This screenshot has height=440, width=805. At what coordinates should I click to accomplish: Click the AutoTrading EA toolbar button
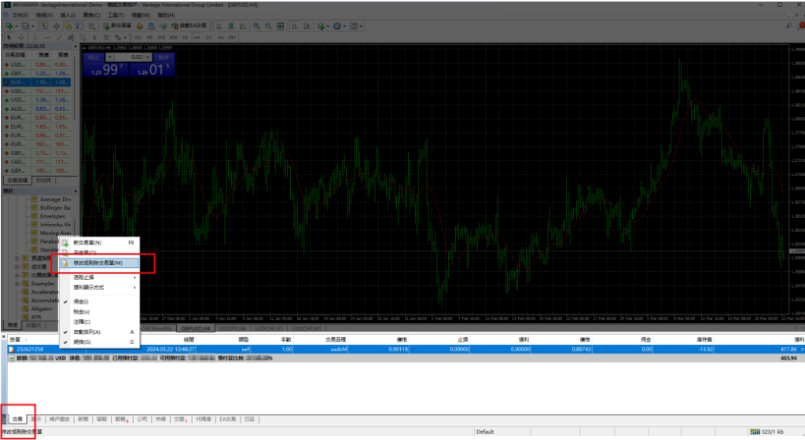191,26
